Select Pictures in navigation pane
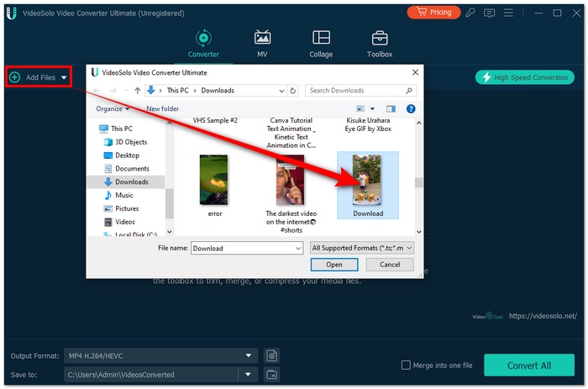Screen dimensions: 588x389 pyautogui.click(x=121, y=208)
